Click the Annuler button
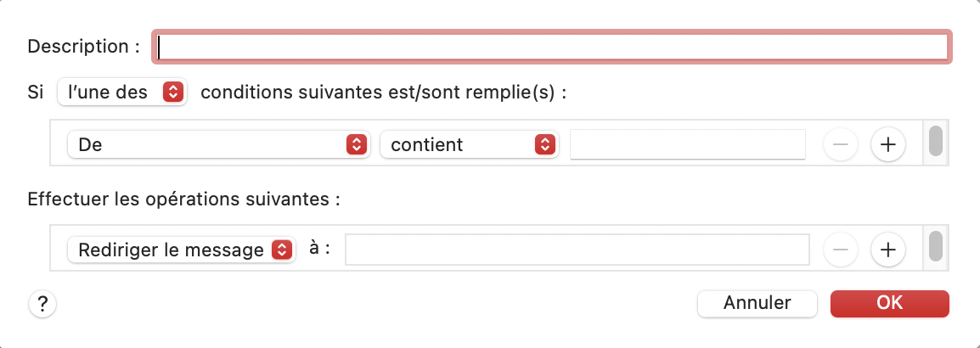980x348 pixels. pyautogui.click(x=757, y=303)
